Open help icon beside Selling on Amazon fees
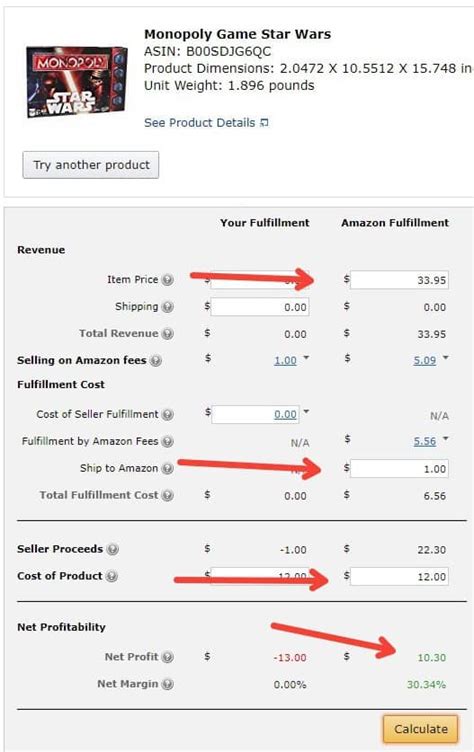This screenshot has height=752, width=474. (155, 361)
